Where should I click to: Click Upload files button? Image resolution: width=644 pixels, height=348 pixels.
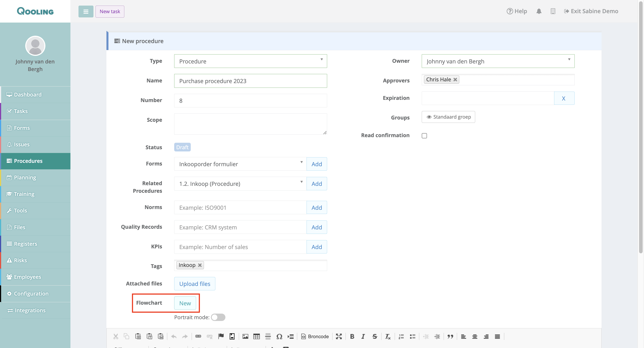click(x=195, y=284)
